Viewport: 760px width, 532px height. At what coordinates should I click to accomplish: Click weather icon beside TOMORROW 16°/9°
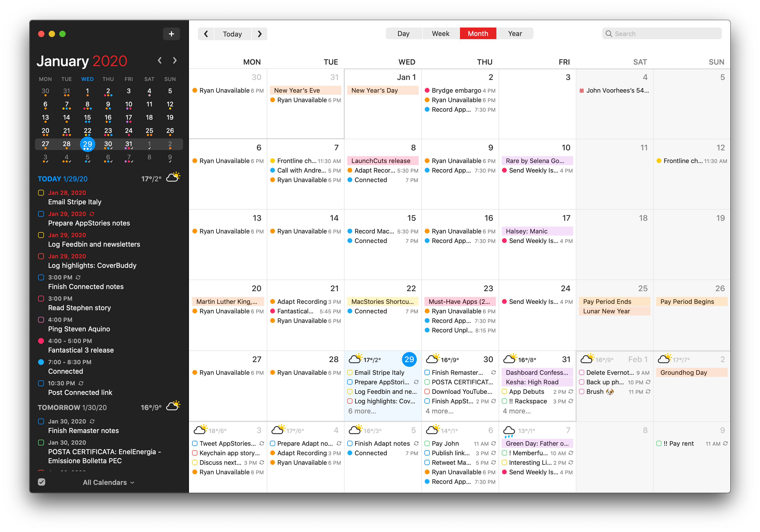(x=173, y=406)
